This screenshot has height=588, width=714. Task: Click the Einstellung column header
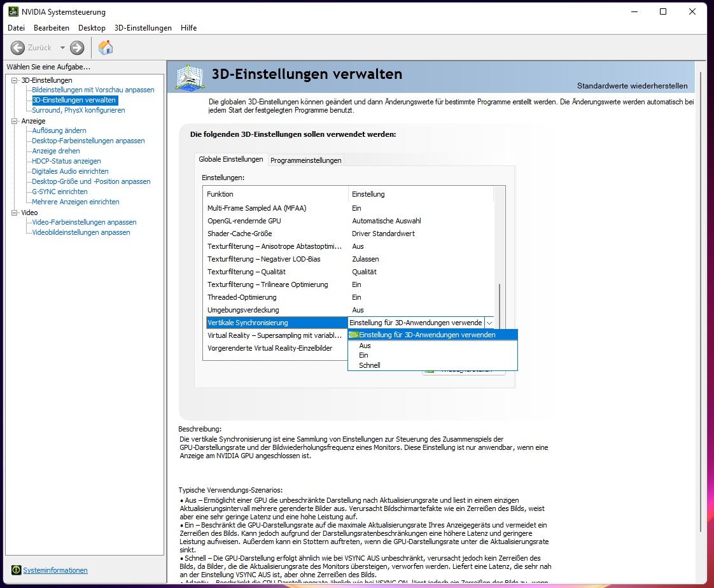click(421, 194)
